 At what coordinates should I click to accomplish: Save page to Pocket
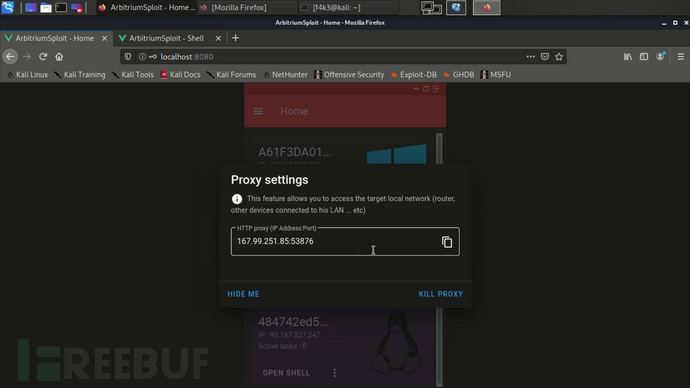545,57
